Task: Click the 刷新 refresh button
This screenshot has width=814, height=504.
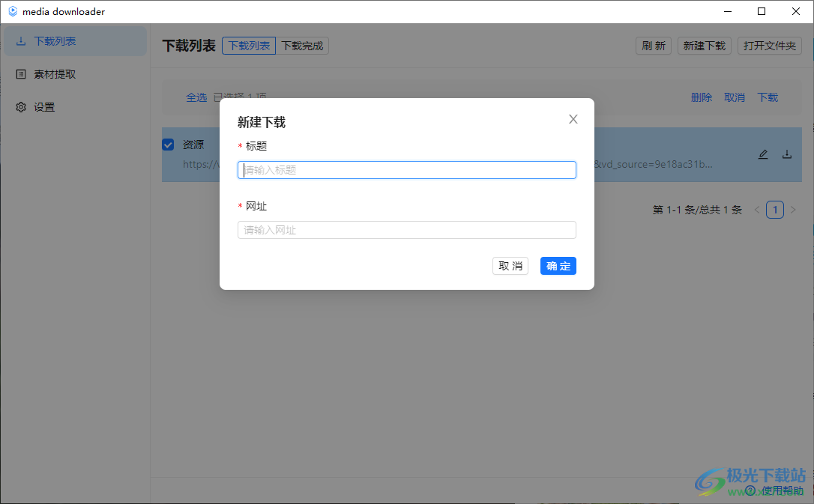Action: point(654,46)
